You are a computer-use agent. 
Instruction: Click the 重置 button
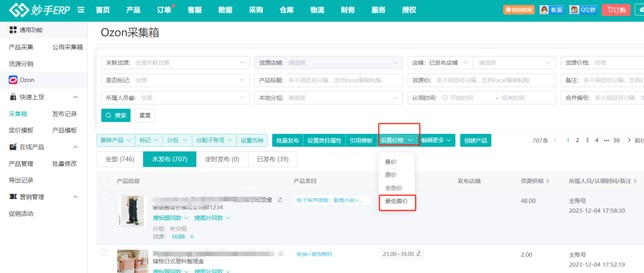coord(145,116)
